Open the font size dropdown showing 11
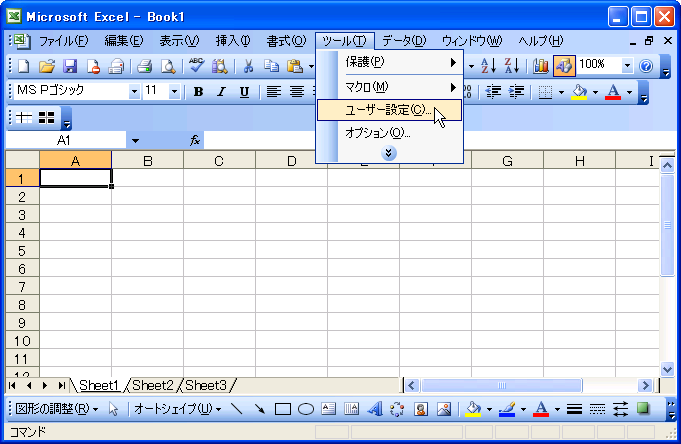 click(174, 92)
